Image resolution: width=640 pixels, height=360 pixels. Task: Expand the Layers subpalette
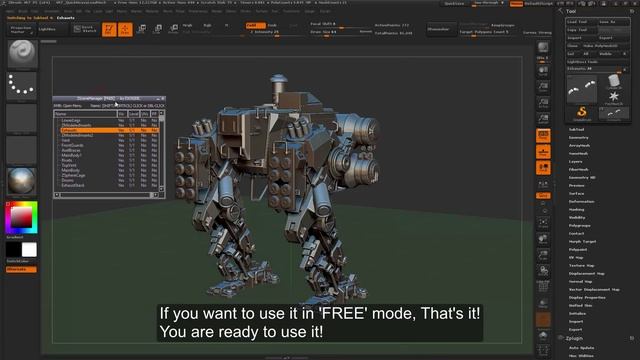click(x=576, y=162)
